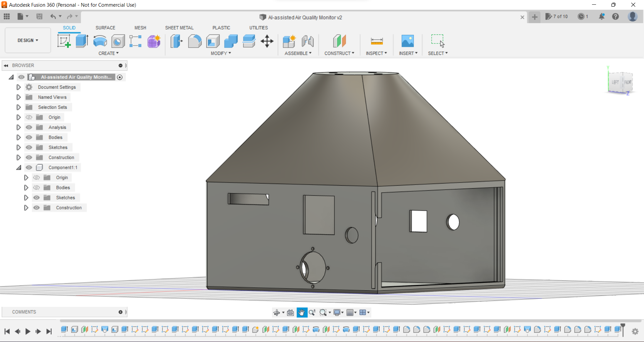The height and width of the screenshot is (342, 644).
Task: Switch to the Sheet Metal tab
Action: (179, 28)
